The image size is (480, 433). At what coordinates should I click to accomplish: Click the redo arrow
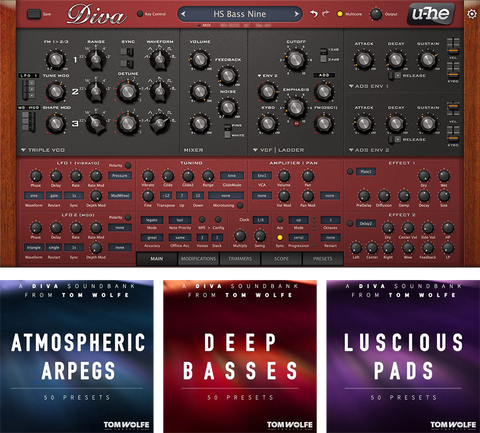pyautogui.click(x=325, y=14)
